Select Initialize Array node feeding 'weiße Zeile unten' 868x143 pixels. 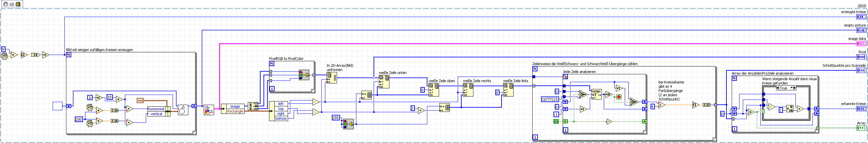[x=366, y=95]
